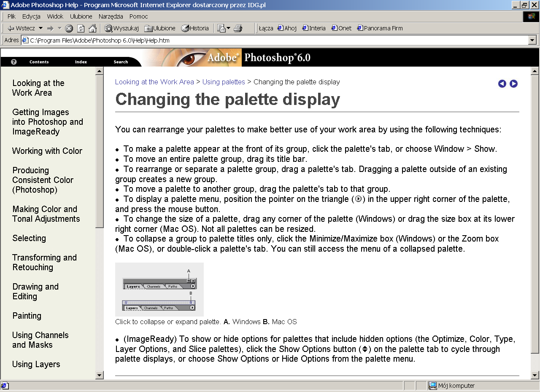Image resolution: width=540 pixels, height=392 pixels.
Task: Go to previous topic with left arrow
Action: tap(502, 83)
